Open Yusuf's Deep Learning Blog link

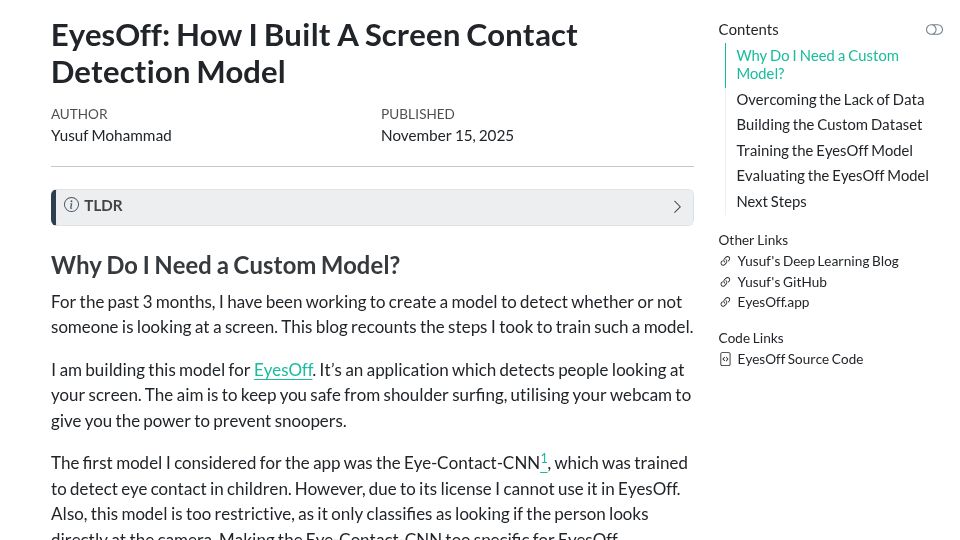pyautogui.click(x=817, y=261)
